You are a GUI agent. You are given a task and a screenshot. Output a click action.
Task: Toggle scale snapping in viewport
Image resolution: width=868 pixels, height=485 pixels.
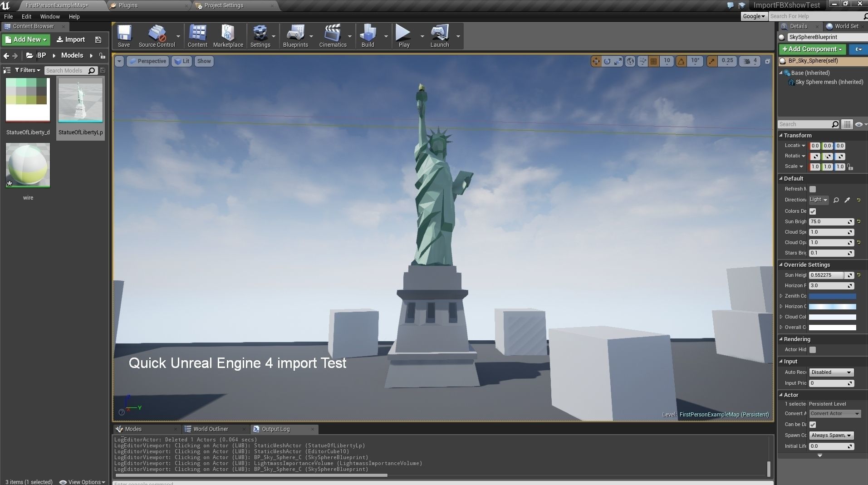pyautogui.click(x=712, y=61)
